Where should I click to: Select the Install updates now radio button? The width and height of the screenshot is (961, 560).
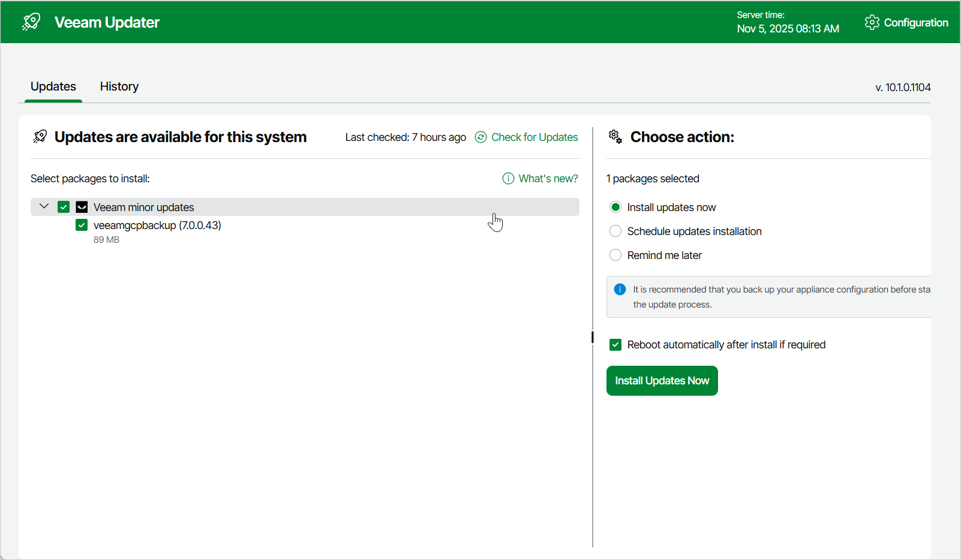click(615, 207)
